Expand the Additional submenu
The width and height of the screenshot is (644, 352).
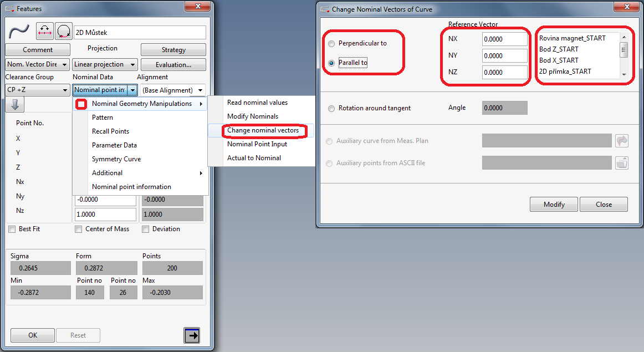140,173
